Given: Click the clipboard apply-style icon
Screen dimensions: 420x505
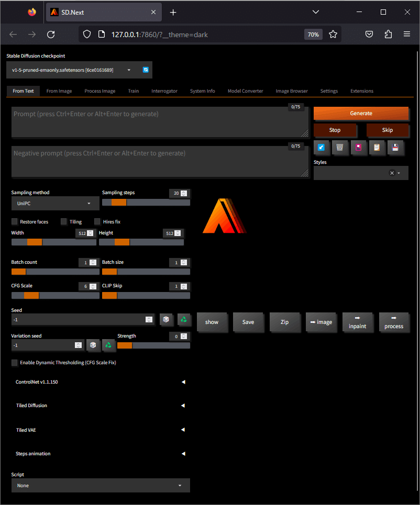Looking at the screenshot, I should (x=377, y=148).
